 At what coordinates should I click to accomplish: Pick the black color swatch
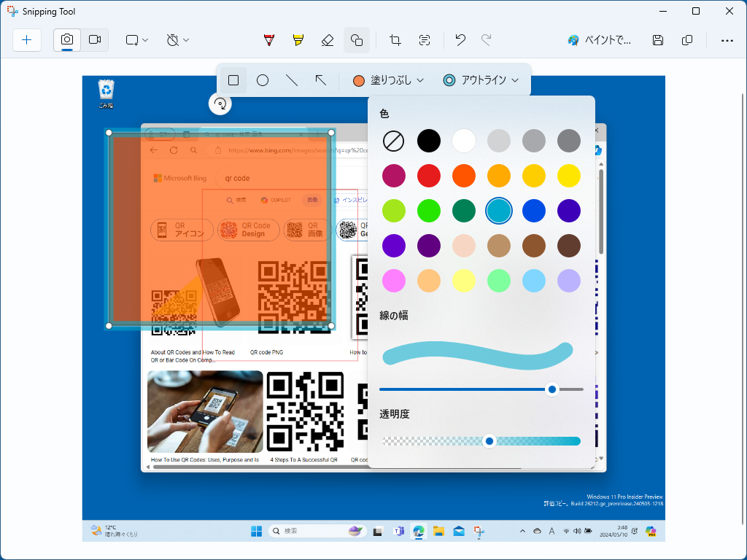coord(429,141)
